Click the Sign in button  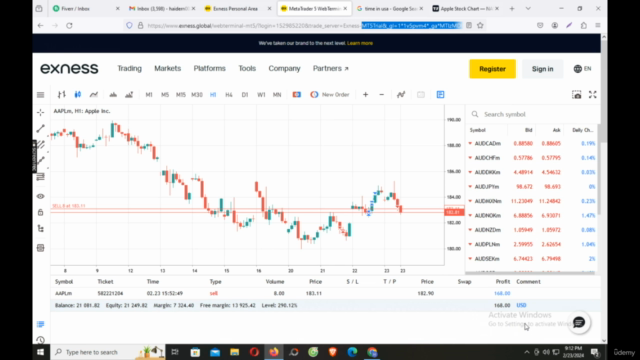point(542,69)
